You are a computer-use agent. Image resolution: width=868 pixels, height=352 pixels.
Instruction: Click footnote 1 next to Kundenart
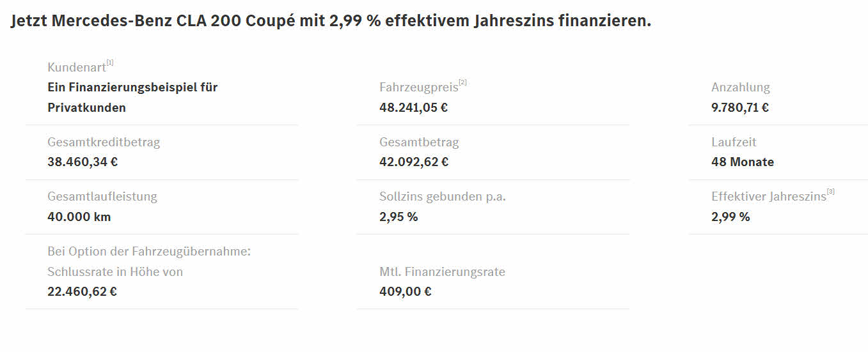point(110,63)
